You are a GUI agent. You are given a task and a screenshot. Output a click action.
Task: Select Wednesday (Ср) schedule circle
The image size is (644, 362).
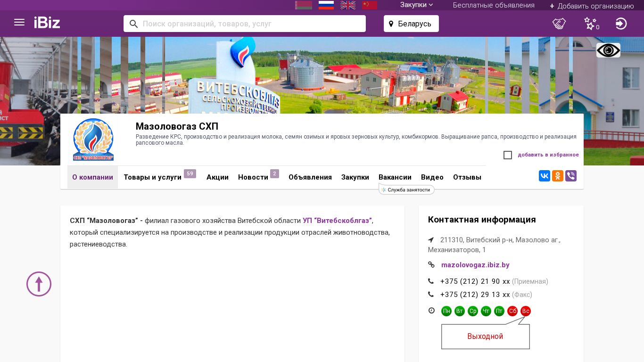tap(473, 311)
